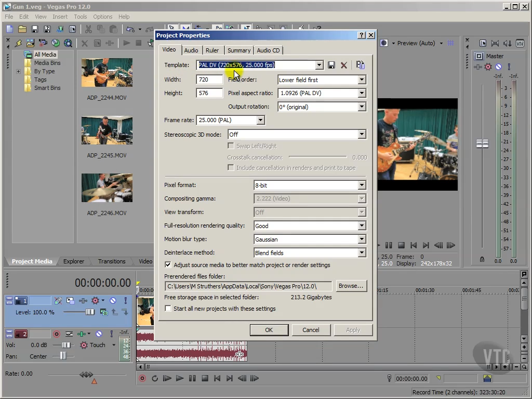Mute Video track 1
The height and width of the screenshot is (399, 532).
[113, 301]
